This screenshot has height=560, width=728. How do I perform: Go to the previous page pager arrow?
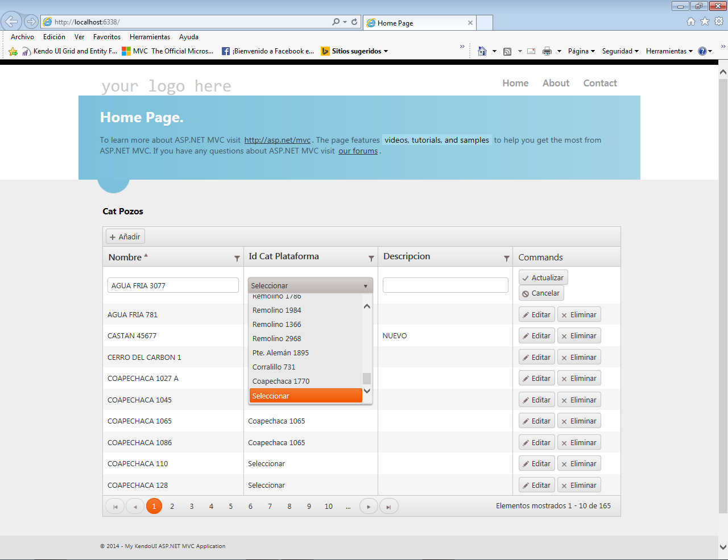click(x=135, y=506)
